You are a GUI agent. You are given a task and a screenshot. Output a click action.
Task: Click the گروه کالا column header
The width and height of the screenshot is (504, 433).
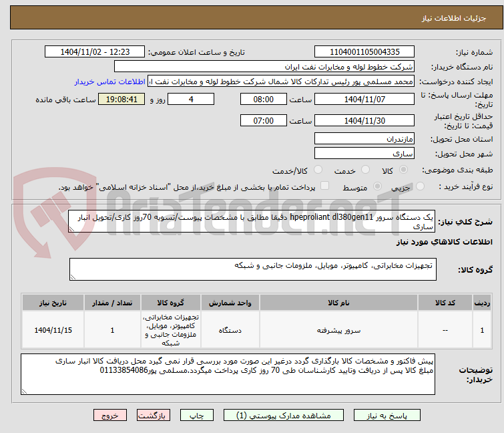pos(171,303)
